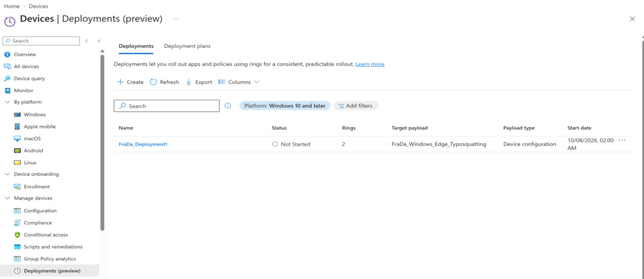Click the Not Started status cell
The height and width of the screenshot is (279, 644).
tap(291, 144)
